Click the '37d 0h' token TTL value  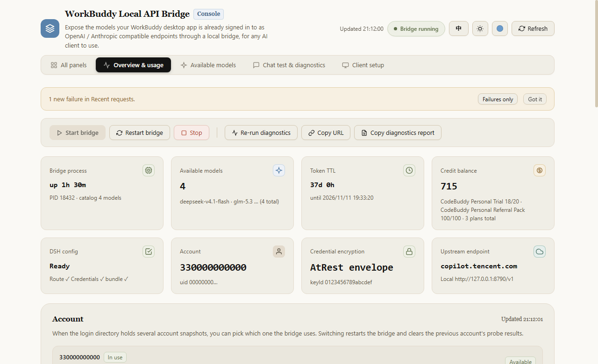322,185
